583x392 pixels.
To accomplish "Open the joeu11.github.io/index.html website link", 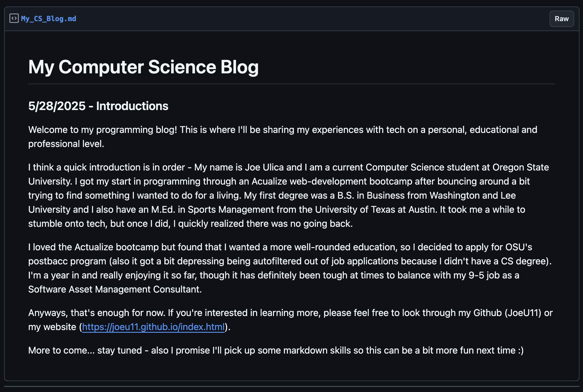I will point(153,327).
